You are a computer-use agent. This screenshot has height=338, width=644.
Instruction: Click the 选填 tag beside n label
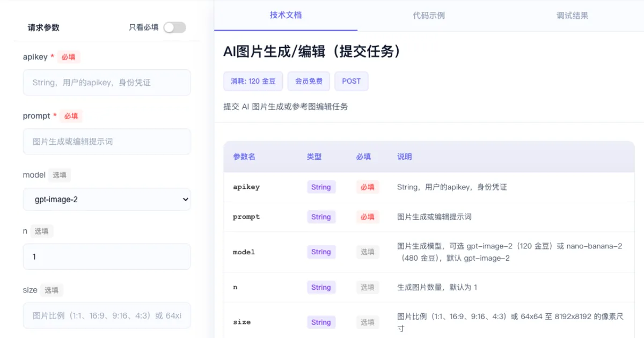point(42,231)
